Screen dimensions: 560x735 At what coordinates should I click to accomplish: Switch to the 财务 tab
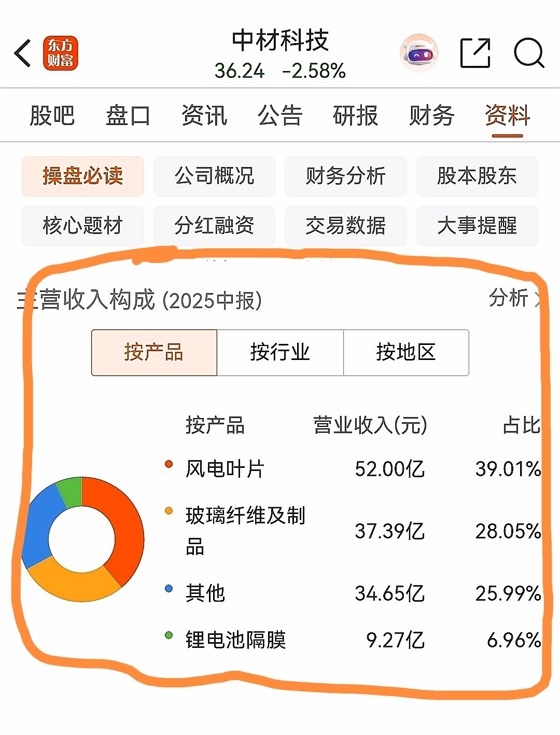coord(431,116)
